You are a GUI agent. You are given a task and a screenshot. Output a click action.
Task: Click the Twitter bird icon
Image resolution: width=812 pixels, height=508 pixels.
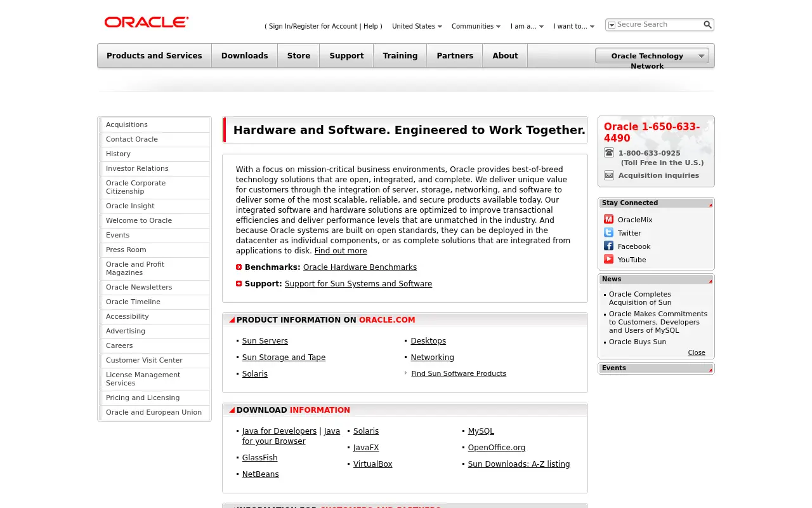608,232
